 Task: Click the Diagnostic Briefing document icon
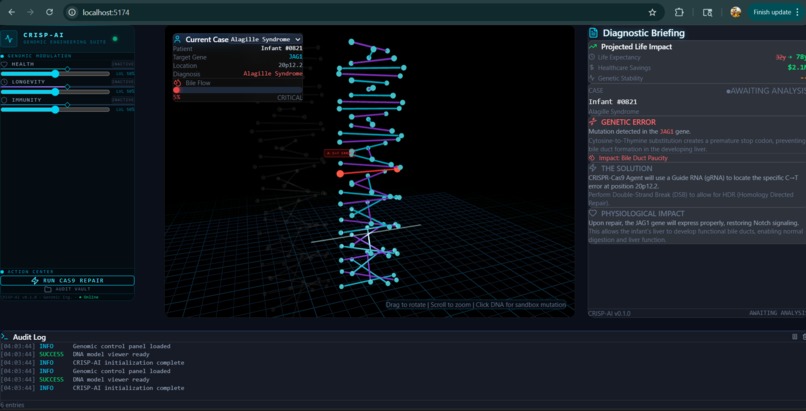coord(594,33)
